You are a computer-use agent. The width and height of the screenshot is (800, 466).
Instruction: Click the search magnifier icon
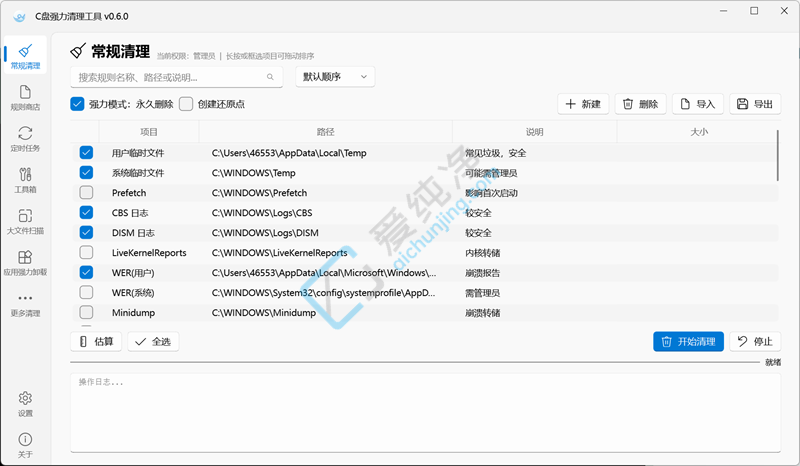click(270, 77)
